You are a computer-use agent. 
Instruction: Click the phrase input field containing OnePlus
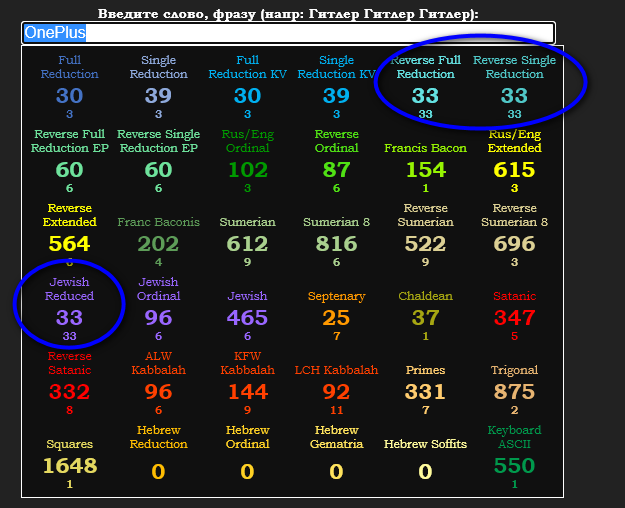tap(288, 33)
